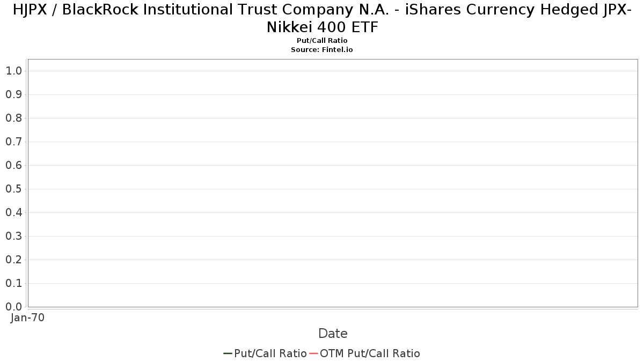
Task: Click the 0.6 y-axis tick label
Action: [13, 165]
